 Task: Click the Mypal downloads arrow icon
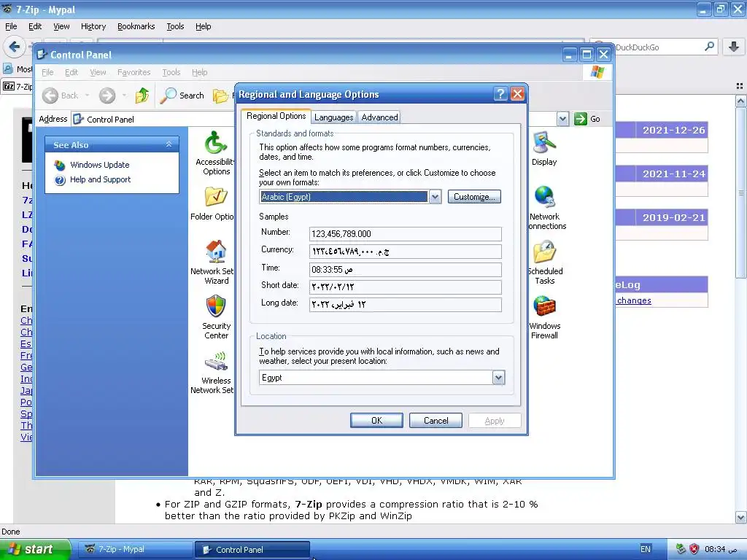click(734, 47)
